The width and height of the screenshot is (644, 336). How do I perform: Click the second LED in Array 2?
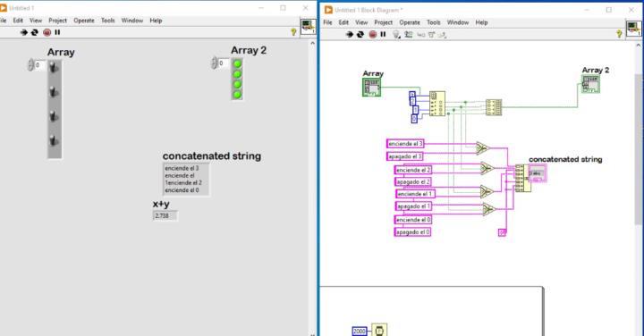click(x=237, y=74)
